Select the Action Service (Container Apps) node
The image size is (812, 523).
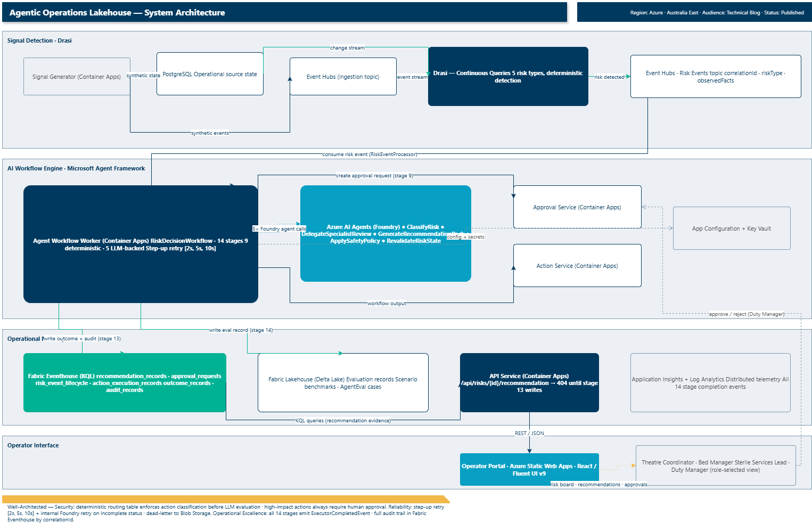coord(577,266)
